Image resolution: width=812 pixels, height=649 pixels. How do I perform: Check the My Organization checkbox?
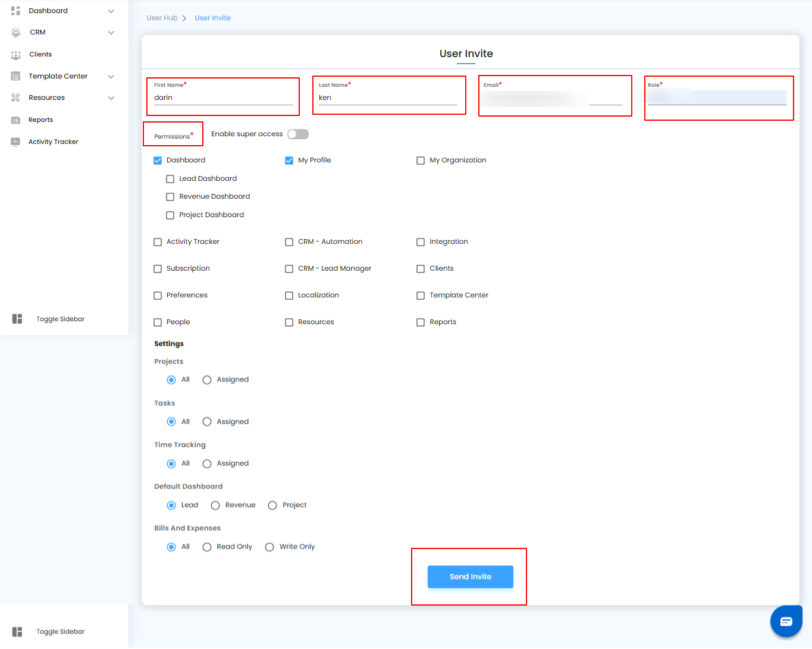tap(421, 161)
